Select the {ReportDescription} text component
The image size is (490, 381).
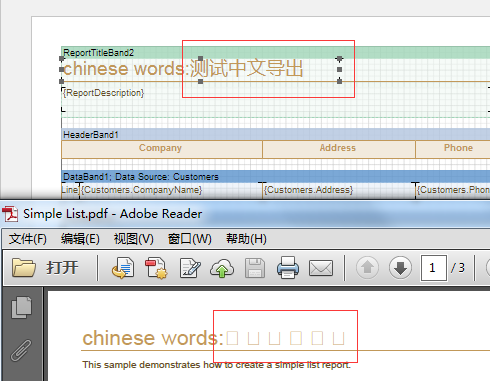[x=275, y=99]
